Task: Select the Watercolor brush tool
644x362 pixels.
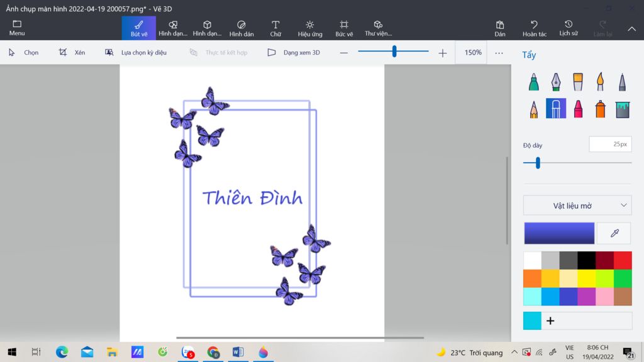Action: [x=600, y=82]
